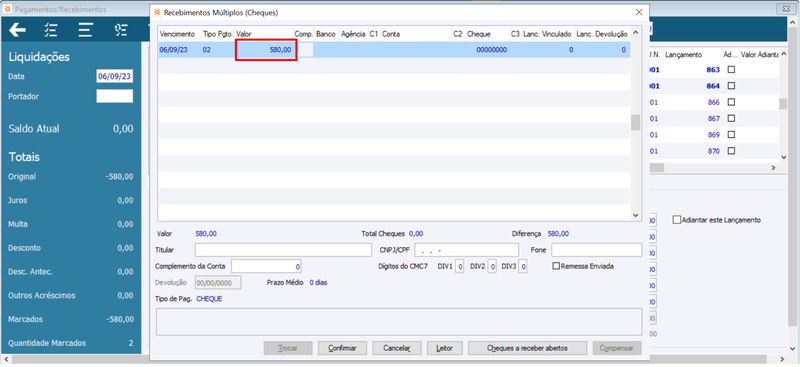The width and height of the screenshot is (800, 367).
Task: Click the Confirmar button
Action: tap(342, 348)
